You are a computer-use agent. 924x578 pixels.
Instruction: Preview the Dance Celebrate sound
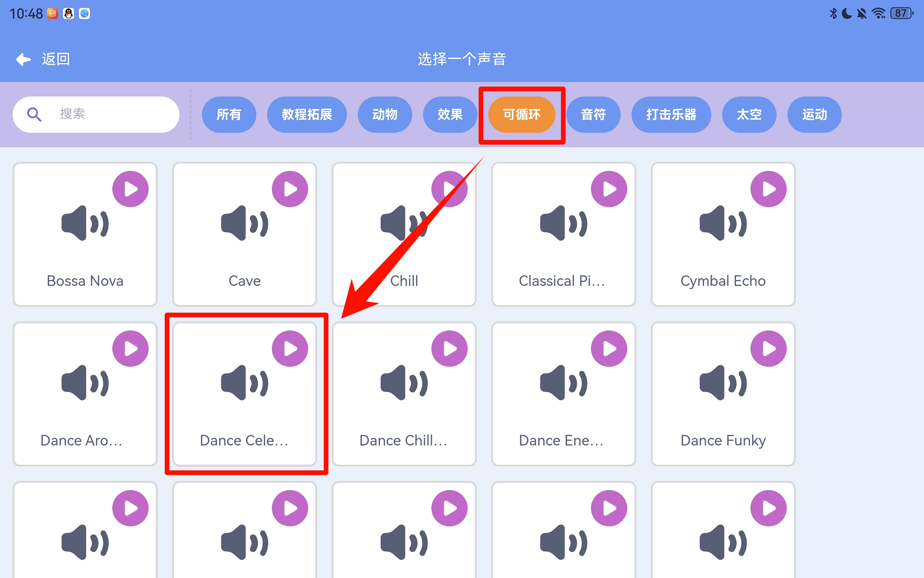pyautogui.click(x=290, y=349)
